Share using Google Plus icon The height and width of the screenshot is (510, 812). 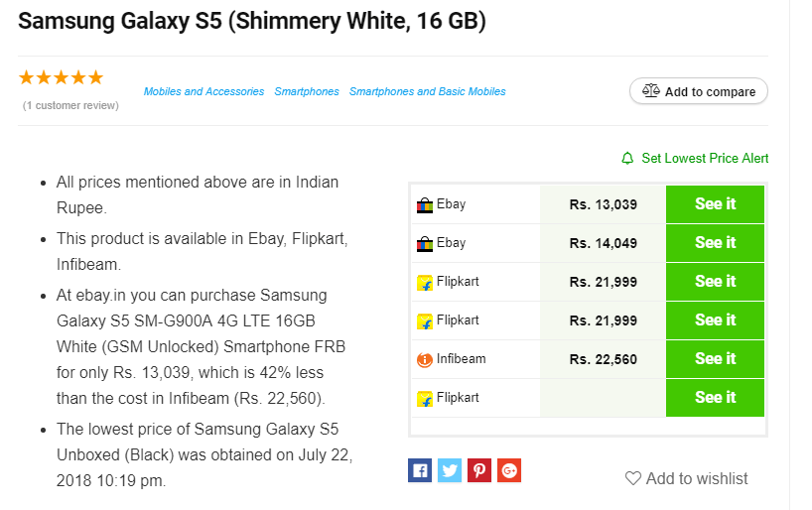coord(509,470)
